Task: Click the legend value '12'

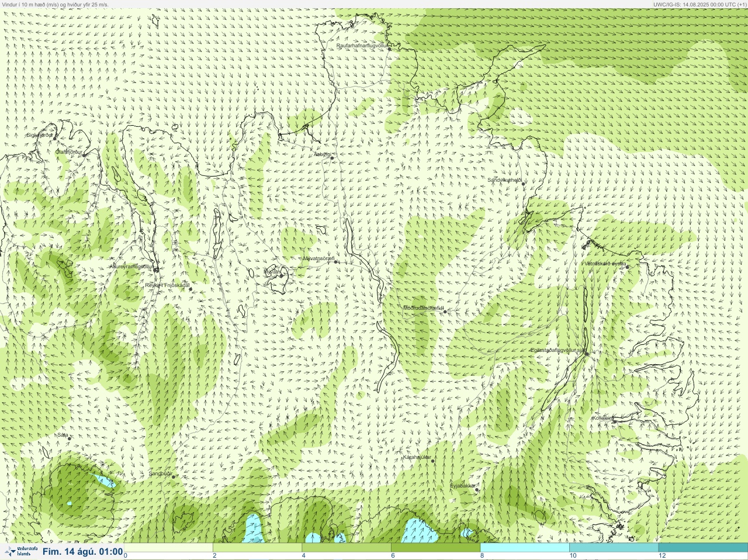Action: click(x=662, y=556)
